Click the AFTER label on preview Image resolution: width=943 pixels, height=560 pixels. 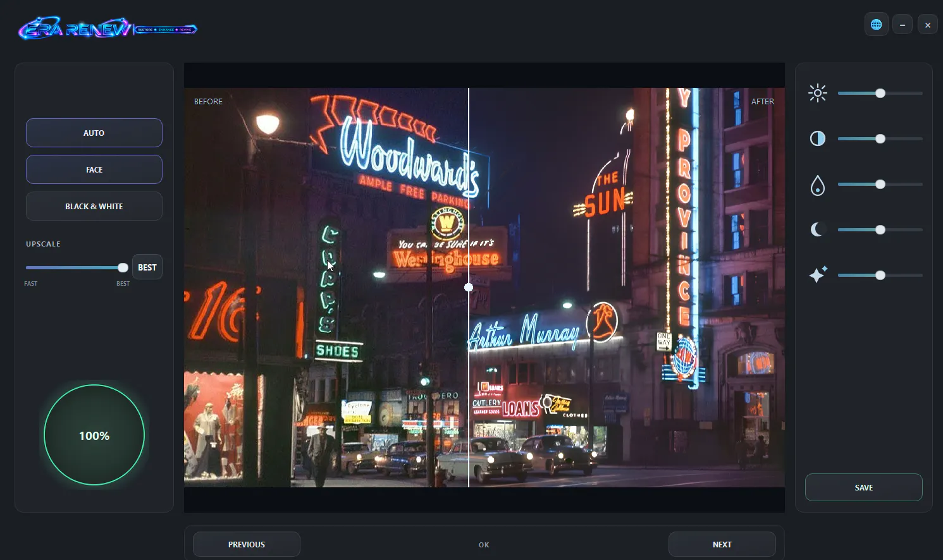click(x=763, y=101)
